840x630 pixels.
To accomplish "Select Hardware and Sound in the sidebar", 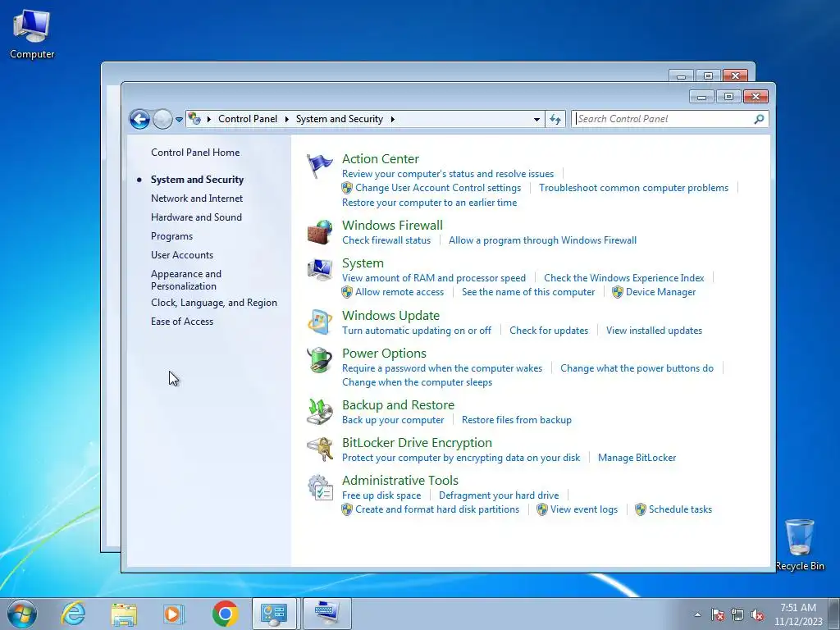I will [x=196, y=217].
